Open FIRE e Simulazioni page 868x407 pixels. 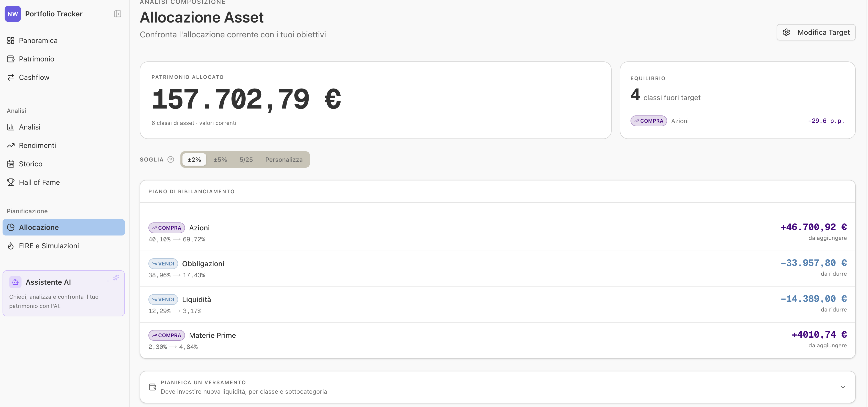point(64,246)
